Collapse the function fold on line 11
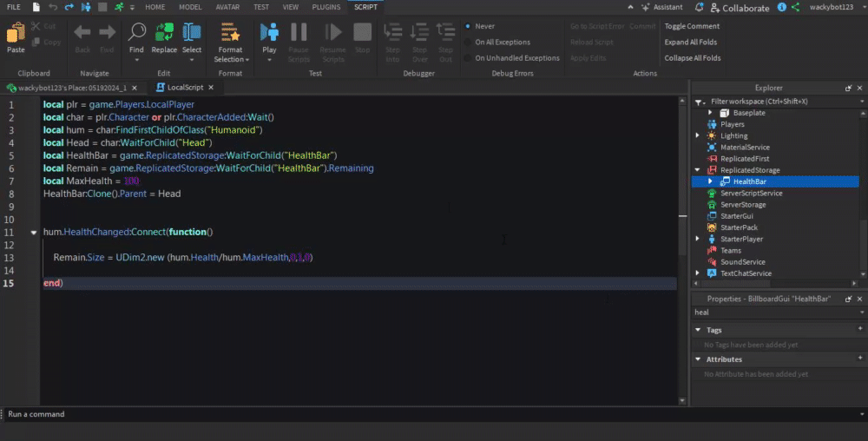 tap(34, 233)
